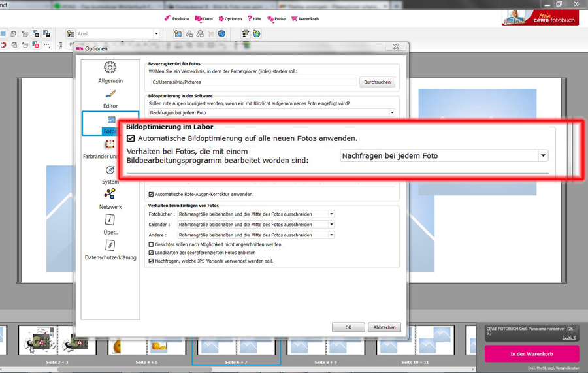Click the Mein cewe fotobuch logo
The width and height of the screenshot is (588, 373).
pyautogui.click(x=540, y=18)
